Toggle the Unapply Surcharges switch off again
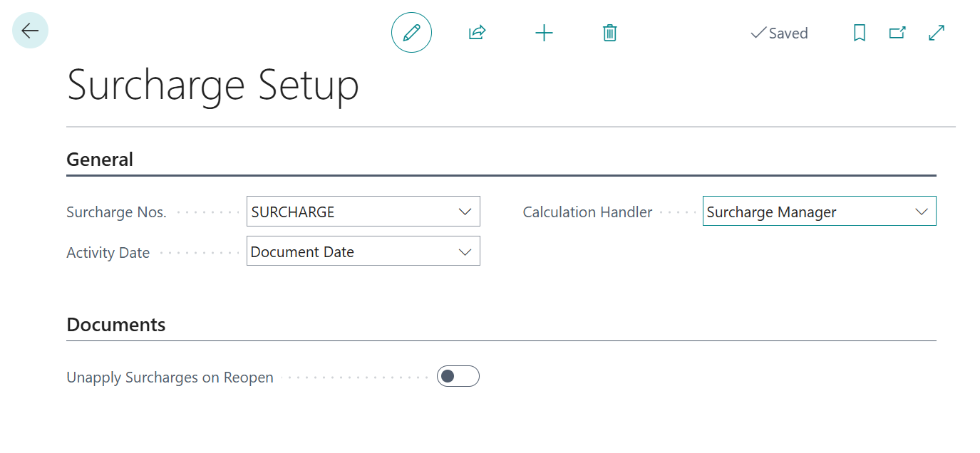The width and height of the screenshot is (980, 453). click(458, 376)
